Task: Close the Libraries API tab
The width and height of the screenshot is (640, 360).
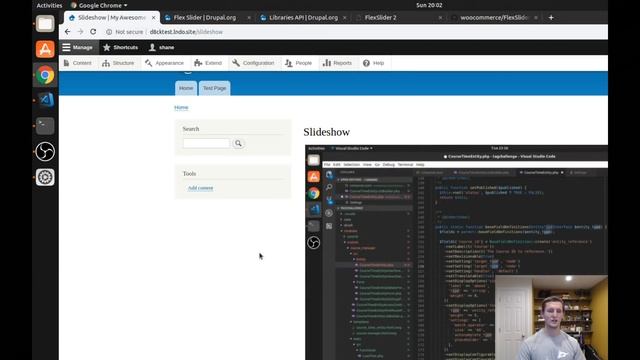Action: click(x=344, y=18)
